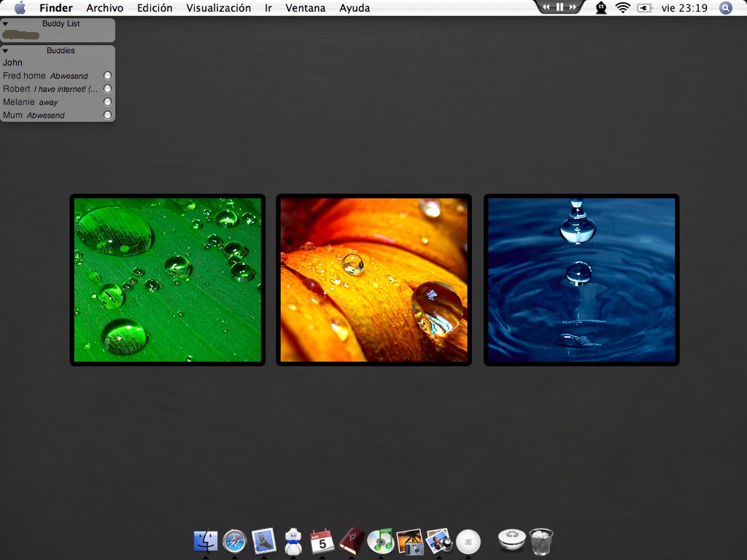Viewport: 747px width, 560px height.
Task: Collapse the Buddy List section triangle
Action: click(x=5, y=23)
